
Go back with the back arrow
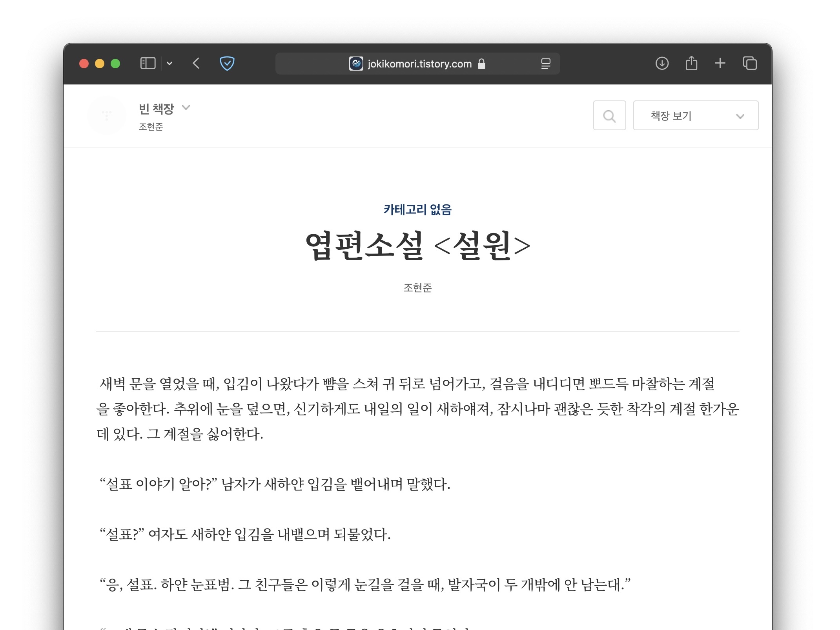196,64
